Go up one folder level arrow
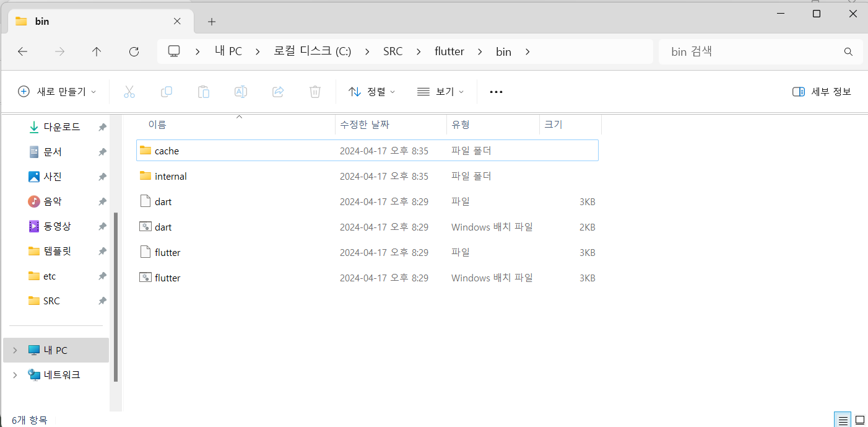Image resolution: width=868 pixels, height=427 pixels. [x=97, y=52]
